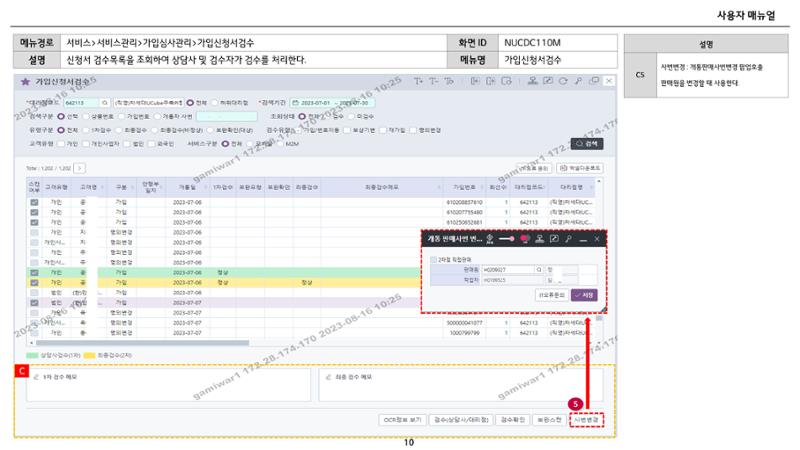Click the purple star favorite icon
Viewport: 800px width, 450px height.
(25, 82)
